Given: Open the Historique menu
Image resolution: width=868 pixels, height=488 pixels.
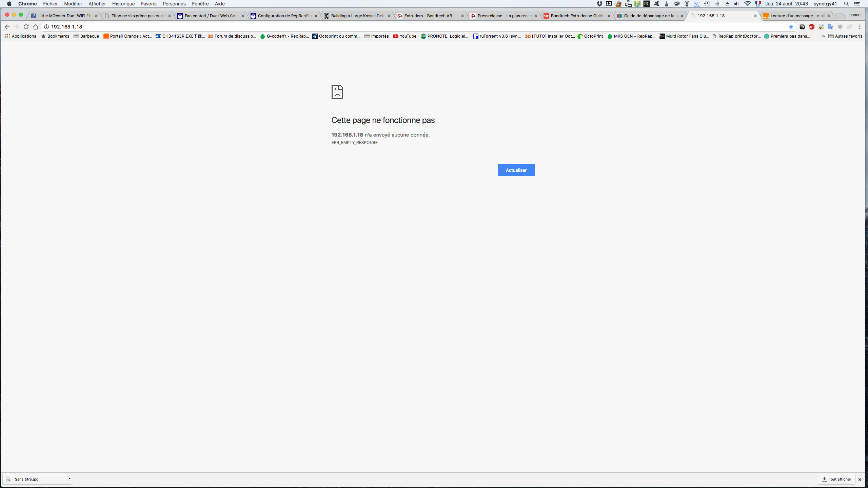Looking at the screenshot, I should (123, 4).
